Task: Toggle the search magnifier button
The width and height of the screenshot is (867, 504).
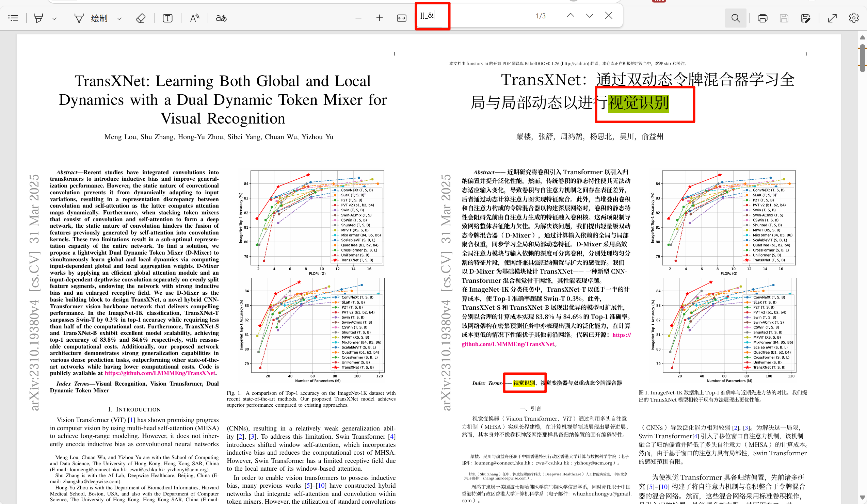Action: [735, 18]
